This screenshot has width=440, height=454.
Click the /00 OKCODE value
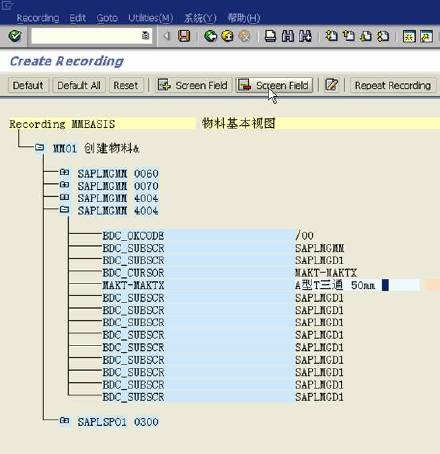(x=304, y=236)
